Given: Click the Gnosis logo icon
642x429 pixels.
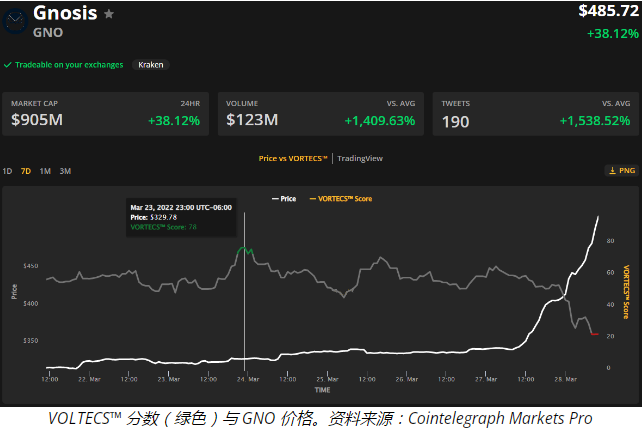Looking at the screenshot, I should click(15, 21).
